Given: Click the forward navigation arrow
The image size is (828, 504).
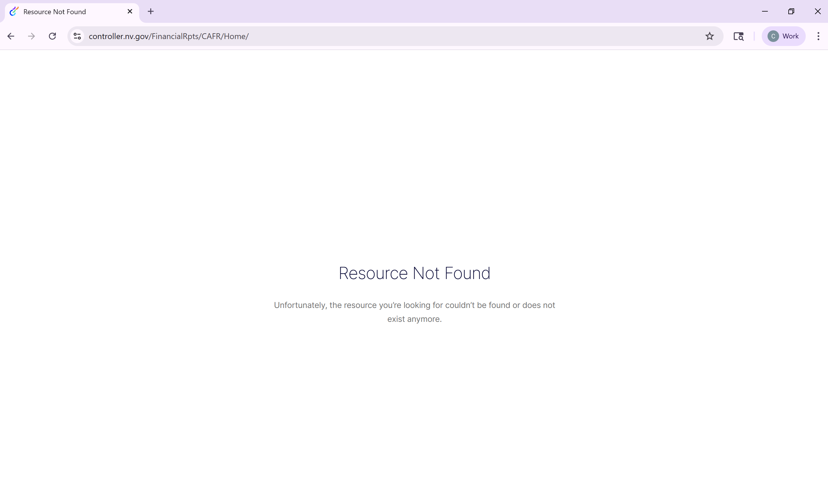Looking at the screenshot, I should (x=31, y=36).
